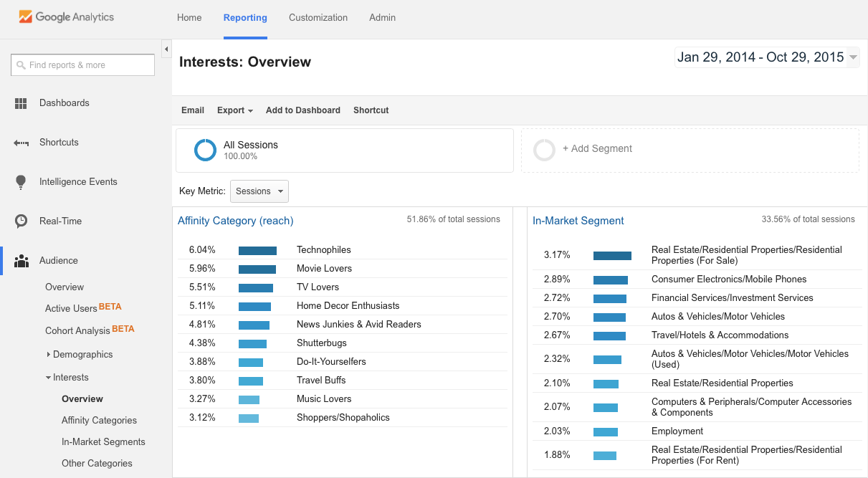Click the Find reports search field

83,65
